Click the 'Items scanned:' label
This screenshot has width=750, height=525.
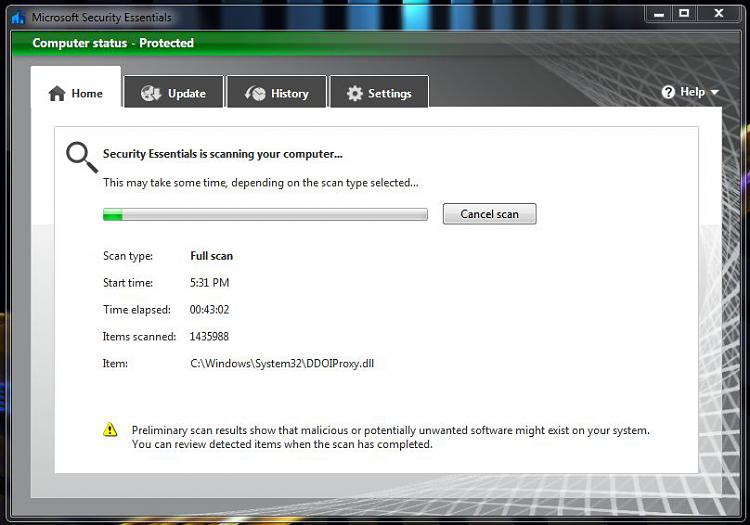click(x=140, y=336)
